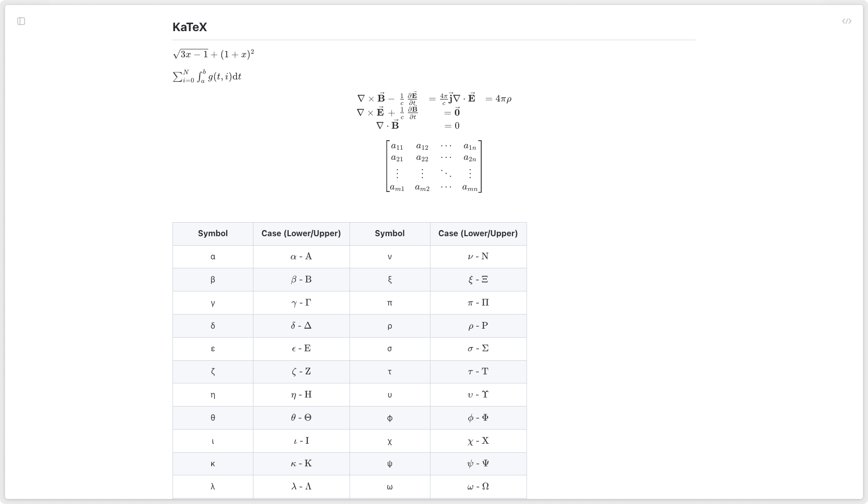Click the ζ - Z cell
This screenshot has height=504, width=868.
point(301,372)
